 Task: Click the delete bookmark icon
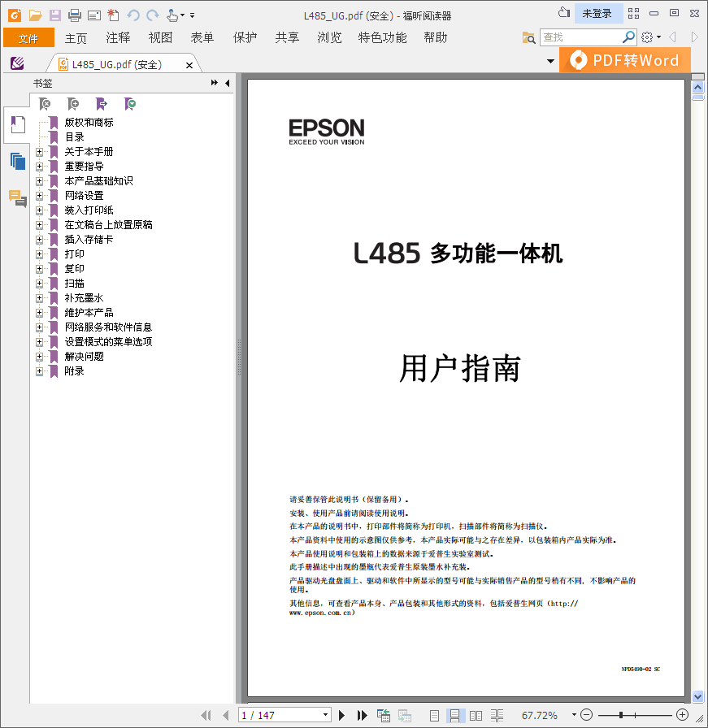tap(45, 104)
